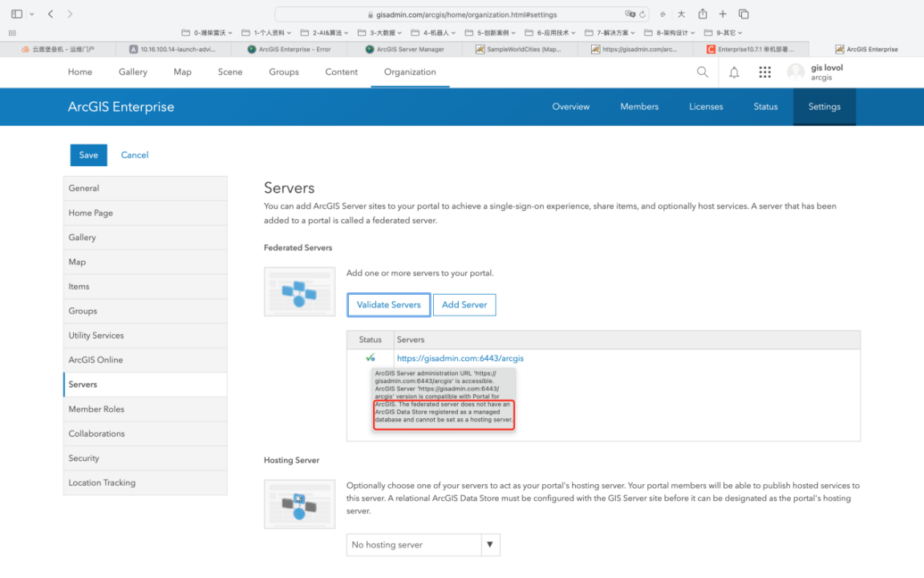Open the app launcher grid
Image resolution: width=924 pixels, height=578 pixels.
click(x=764, y=72)
